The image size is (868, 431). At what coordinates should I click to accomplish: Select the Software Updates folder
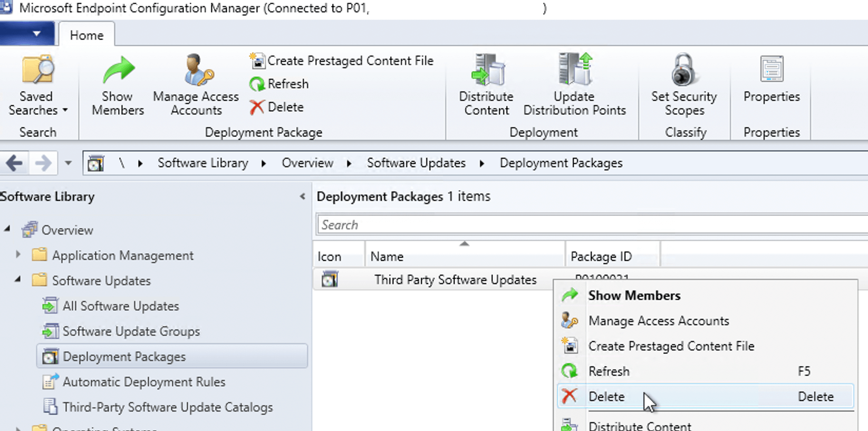101,281
